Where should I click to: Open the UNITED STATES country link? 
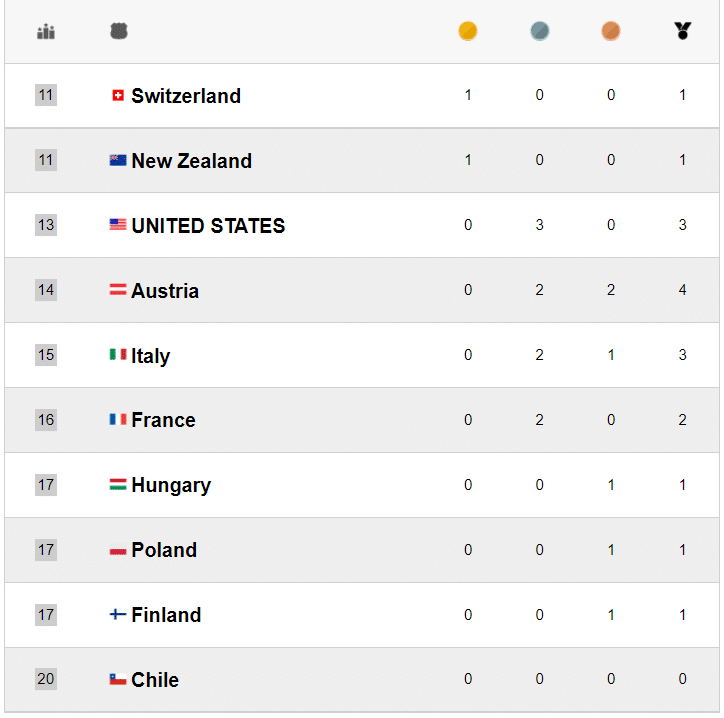click(x=208, y=226)
